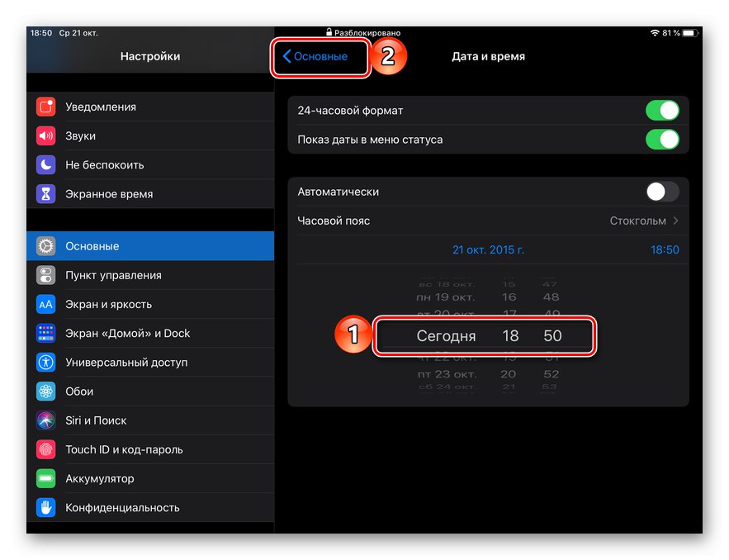This screenshot has height=560, width=729.
Task: Click the Screen Time hourglass icon
Action: (45, 194)
